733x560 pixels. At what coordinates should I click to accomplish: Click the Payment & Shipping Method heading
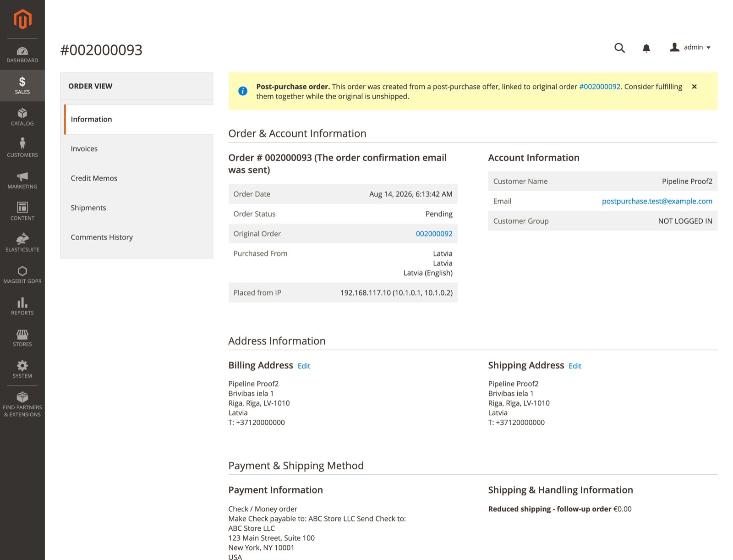coord(296,466)
